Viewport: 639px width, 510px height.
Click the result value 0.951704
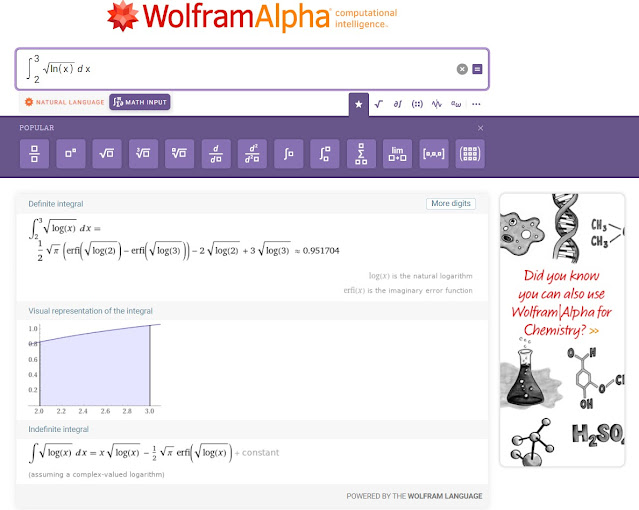click(x=321, y=251)
